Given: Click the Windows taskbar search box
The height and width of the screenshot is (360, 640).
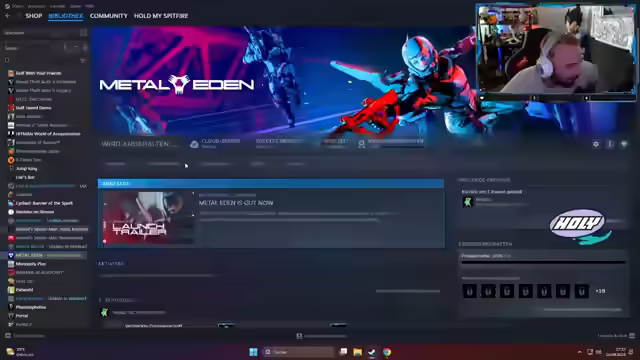Looking at the screenshot, I should tap(298, 352).
